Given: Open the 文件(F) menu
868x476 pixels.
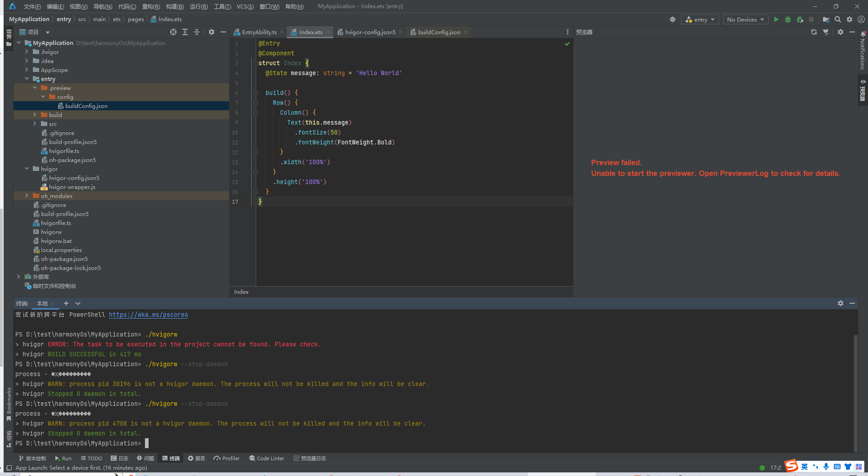Looking at the screenshot, I should 32,6.
